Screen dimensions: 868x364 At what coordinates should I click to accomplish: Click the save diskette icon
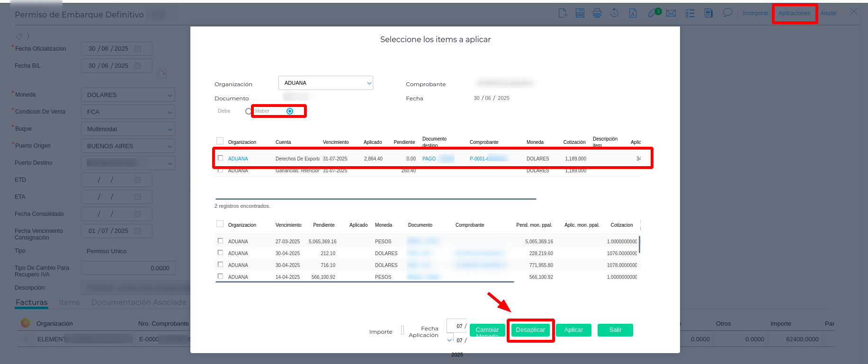click(580, 13)
